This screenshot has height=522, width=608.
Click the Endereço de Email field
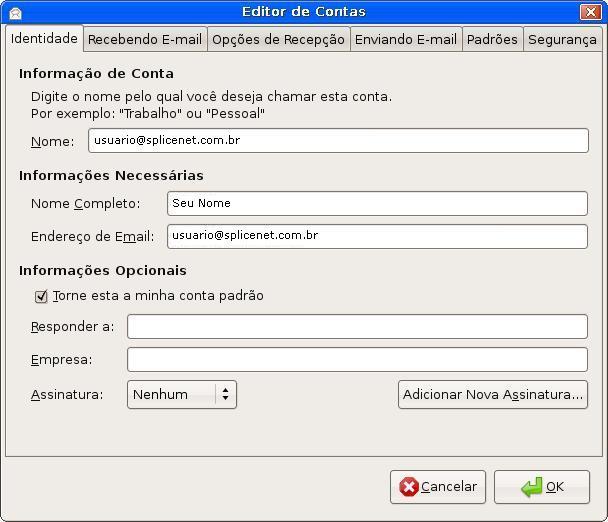376,236
